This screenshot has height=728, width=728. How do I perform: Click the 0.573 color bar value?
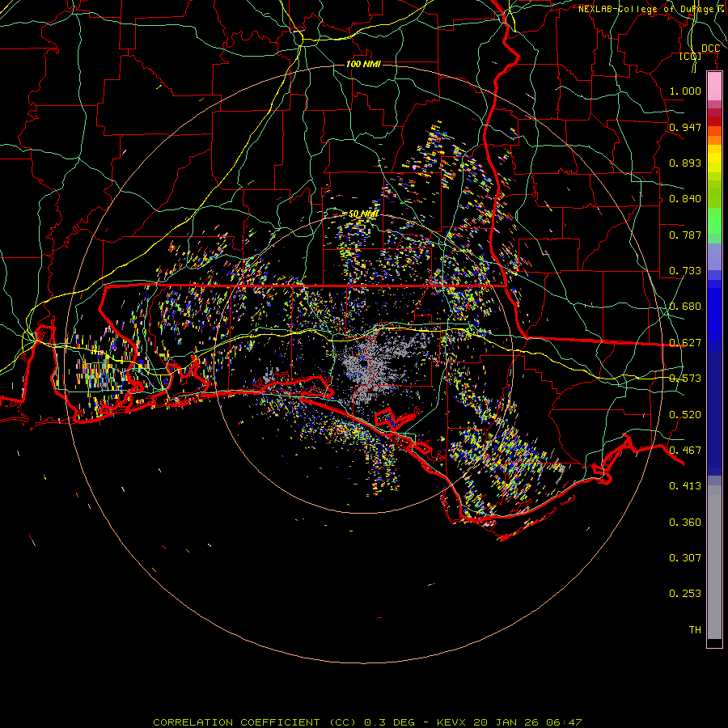[685, 379]
